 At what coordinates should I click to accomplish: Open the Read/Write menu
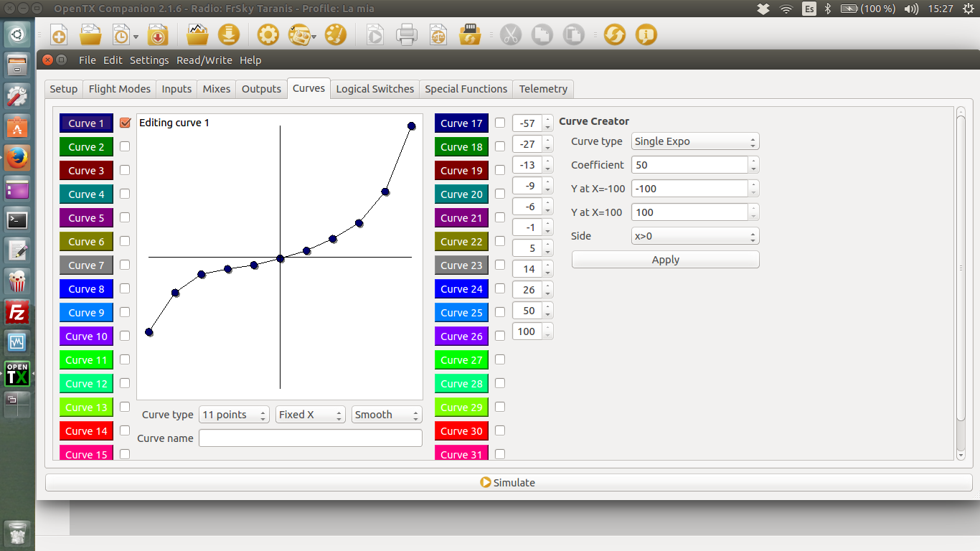[204, 60]
